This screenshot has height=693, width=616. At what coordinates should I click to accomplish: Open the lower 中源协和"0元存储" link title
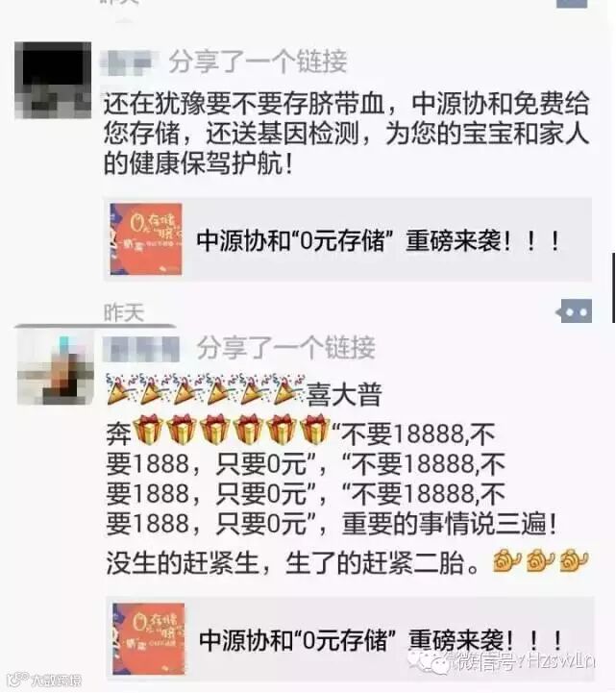point(381,640)
